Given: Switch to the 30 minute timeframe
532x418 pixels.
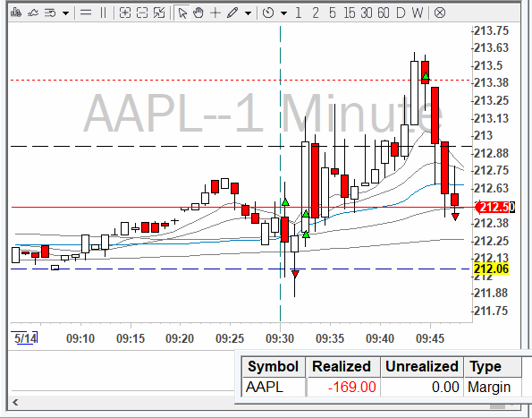Looking at the screenshot, I should click(366, 13).
